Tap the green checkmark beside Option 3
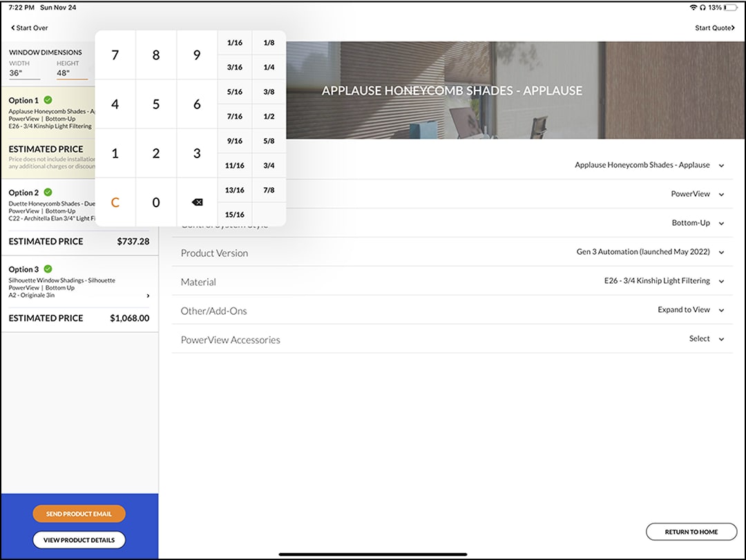Viewport: 746px width, 560px height. tap(48, 269)
